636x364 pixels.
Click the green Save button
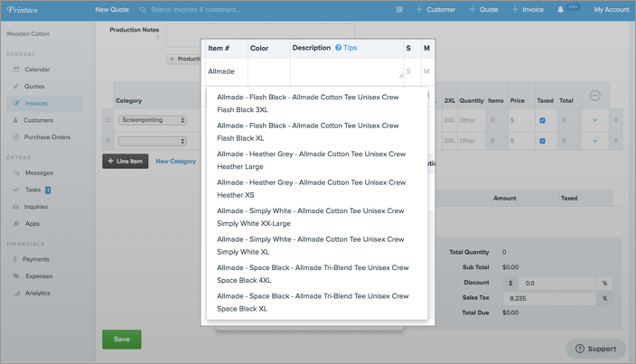tap(122, 340)
